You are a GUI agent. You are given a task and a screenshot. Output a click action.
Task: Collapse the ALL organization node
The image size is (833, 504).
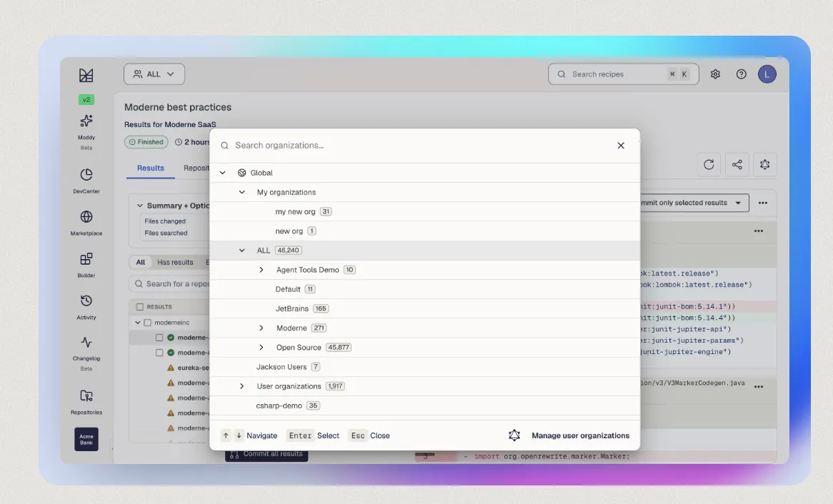coord(241,250)
